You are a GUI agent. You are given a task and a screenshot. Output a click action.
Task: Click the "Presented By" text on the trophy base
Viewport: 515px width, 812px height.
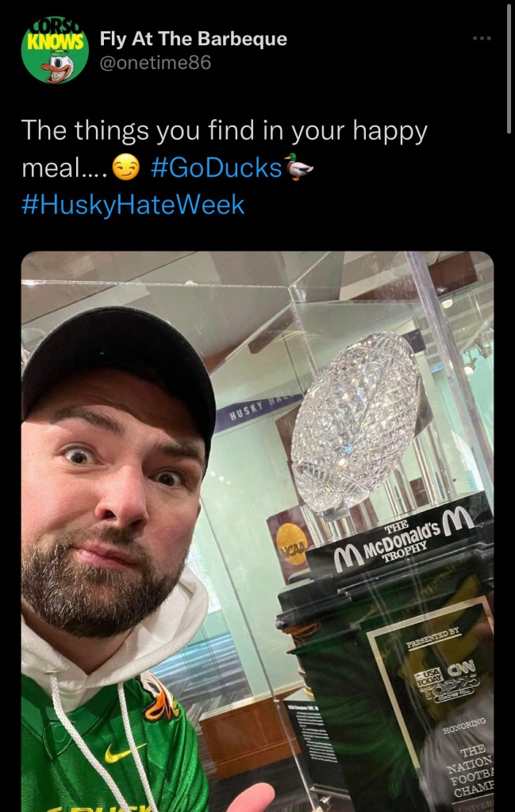coord(432,637)
